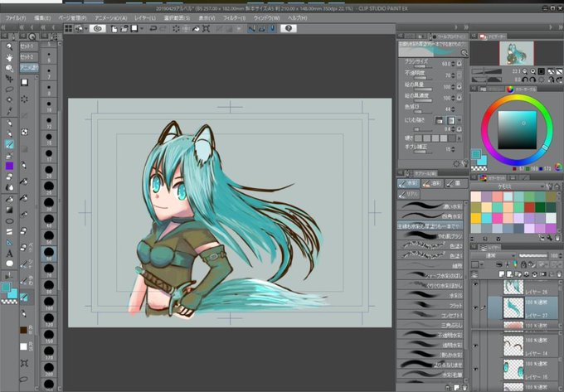564x392 pixels.
Task: Open the layer color palette dropdown
Action: pos(482,265)
